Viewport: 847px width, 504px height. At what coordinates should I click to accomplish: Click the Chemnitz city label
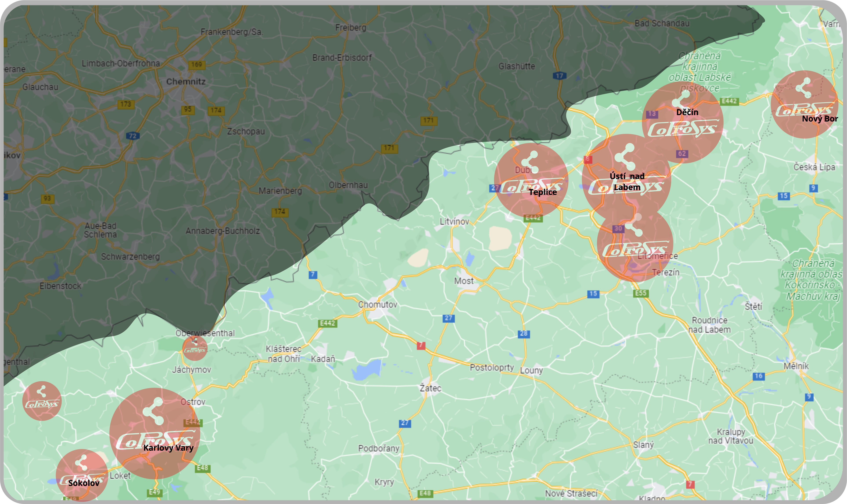[186, 82]
